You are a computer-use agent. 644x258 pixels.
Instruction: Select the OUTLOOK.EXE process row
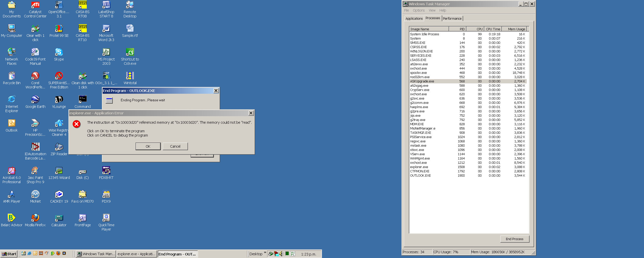point(468,175)
